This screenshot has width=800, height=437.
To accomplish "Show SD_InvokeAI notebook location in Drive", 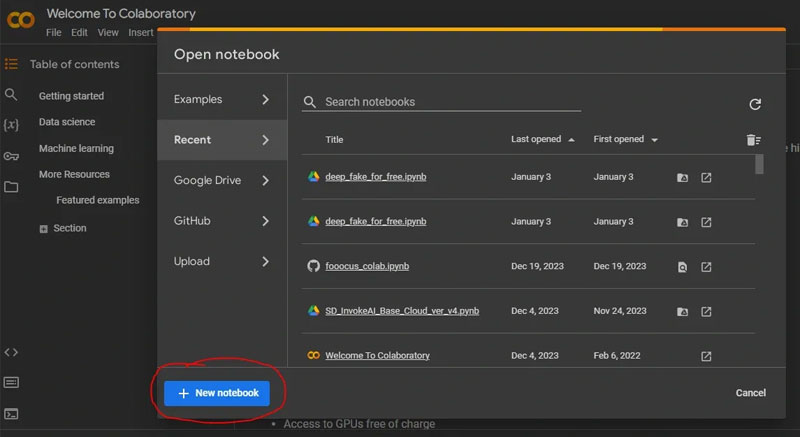I will point(682,312).
